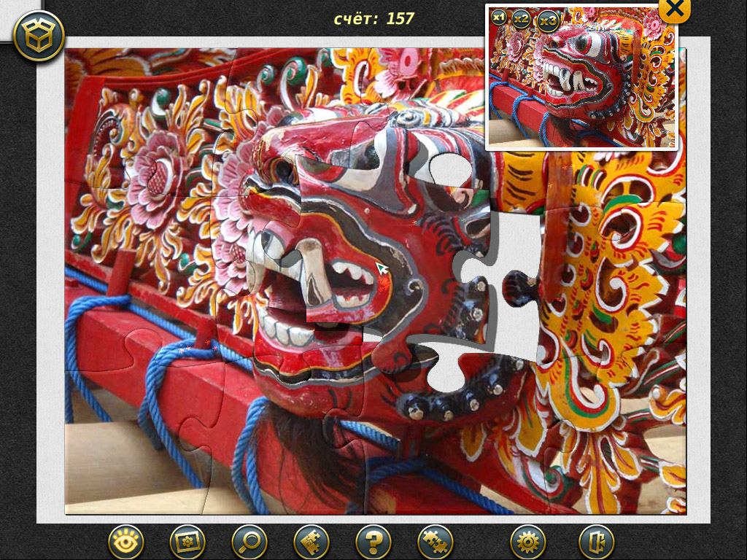Click the puzzle edge pieces icon

point(311,542)
